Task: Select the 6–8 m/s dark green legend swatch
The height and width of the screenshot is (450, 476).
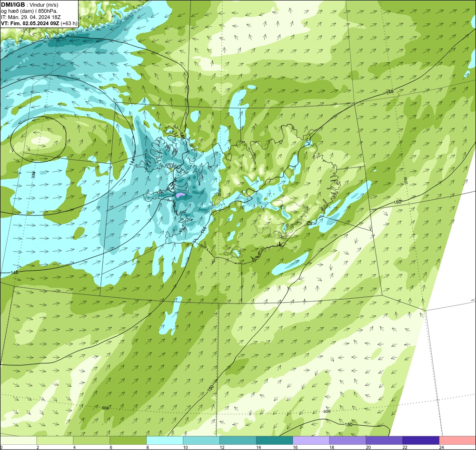Action: click(128, 440)
